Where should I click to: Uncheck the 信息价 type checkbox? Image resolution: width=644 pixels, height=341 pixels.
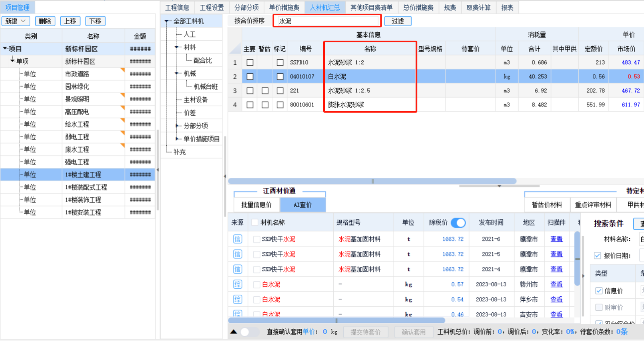[x=599, y=291]
